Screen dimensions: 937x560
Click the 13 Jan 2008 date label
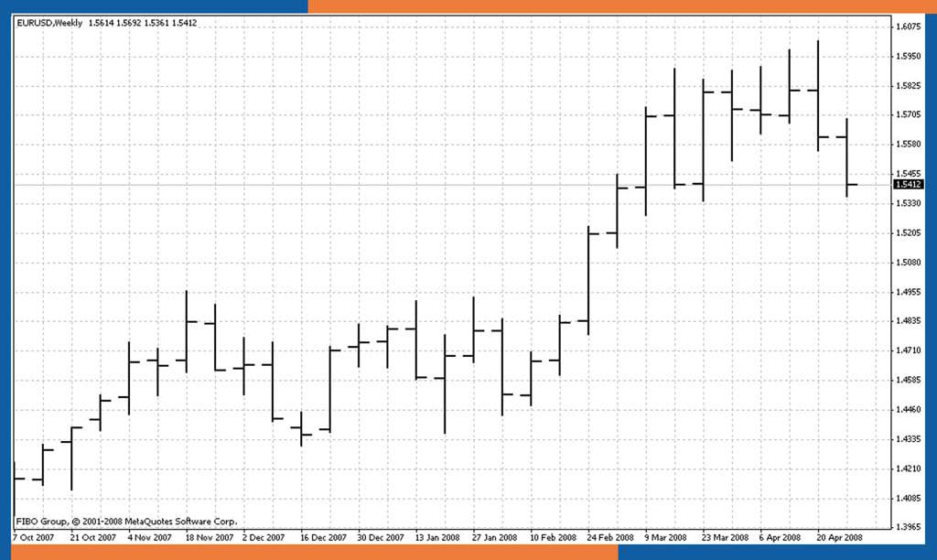(438, 537)
